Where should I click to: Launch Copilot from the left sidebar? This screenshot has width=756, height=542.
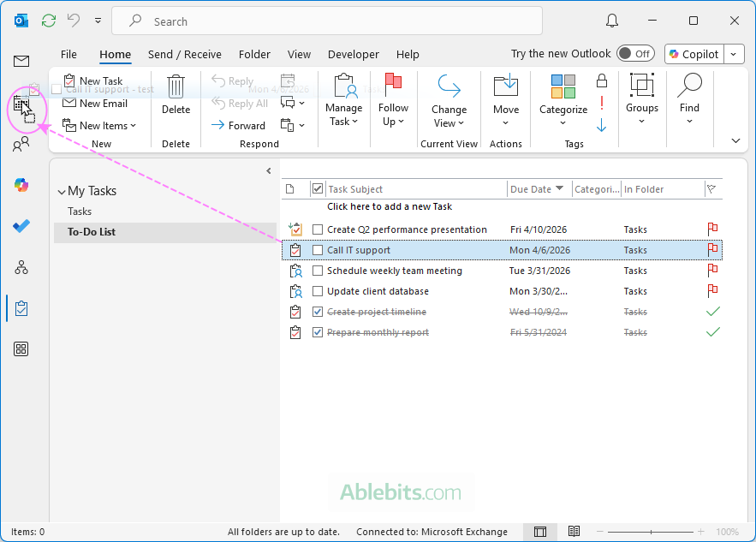click(x=21, y=185)
